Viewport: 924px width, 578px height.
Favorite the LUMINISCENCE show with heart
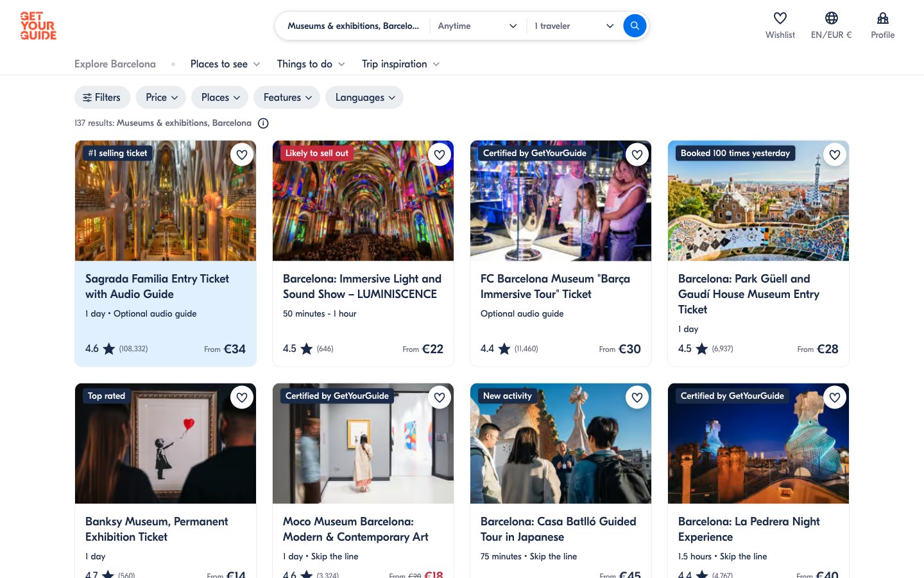pyautogui.click(x=440, y=155)
